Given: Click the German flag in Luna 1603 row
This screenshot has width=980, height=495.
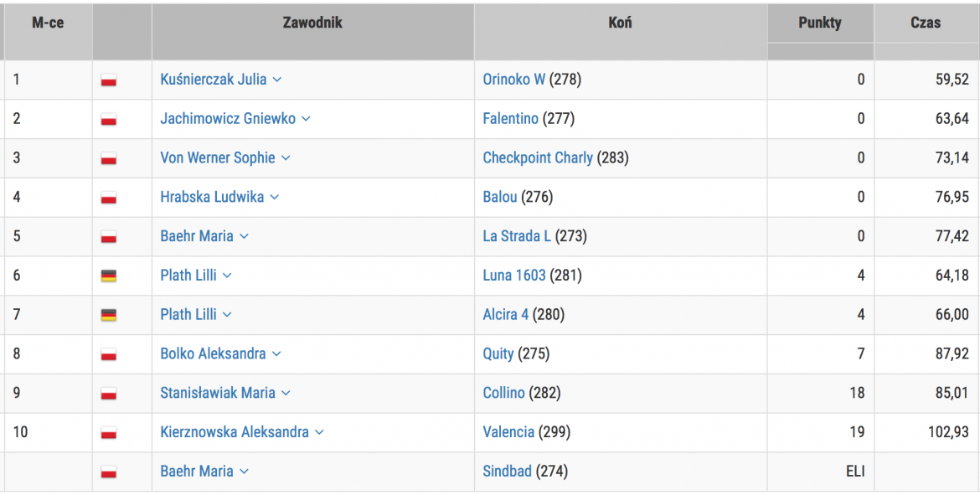Looking at the screenshot, I should coord(109,276).
